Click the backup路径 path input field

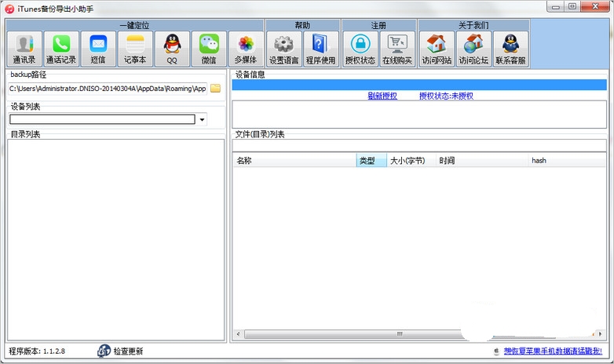108,89
